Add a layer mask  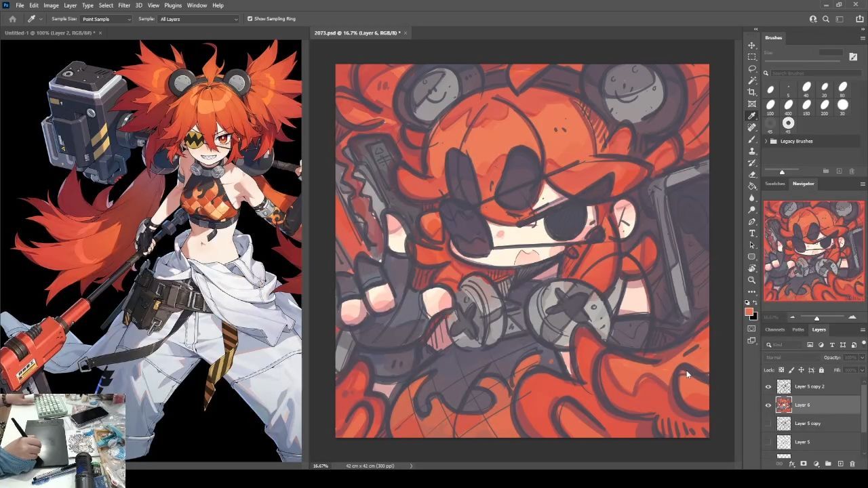(804, 464)
